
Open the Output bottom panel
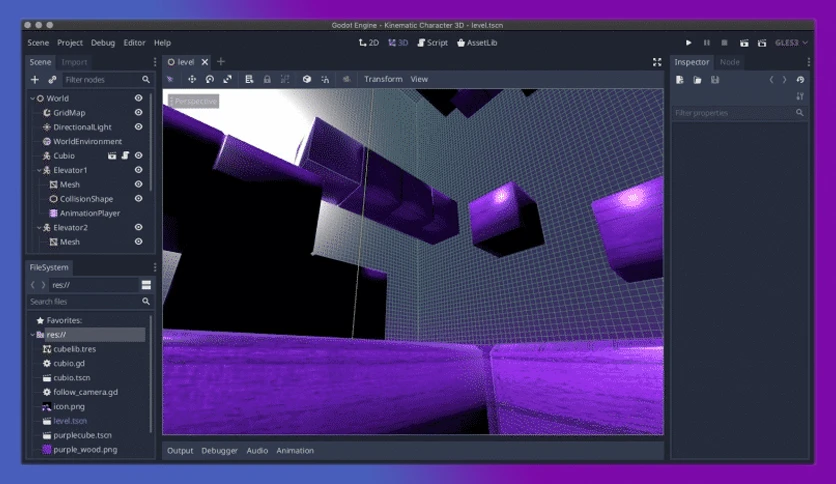click(180, 450)
